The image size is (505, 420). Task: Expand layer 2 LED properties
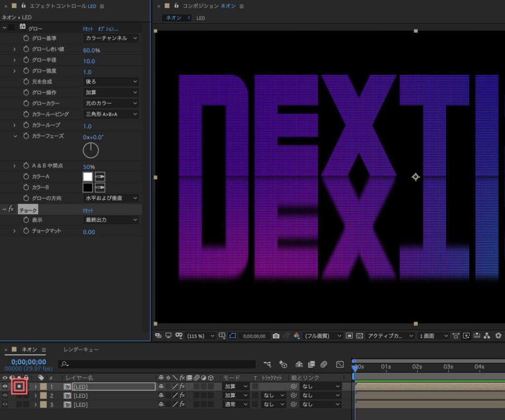[36, 395]
